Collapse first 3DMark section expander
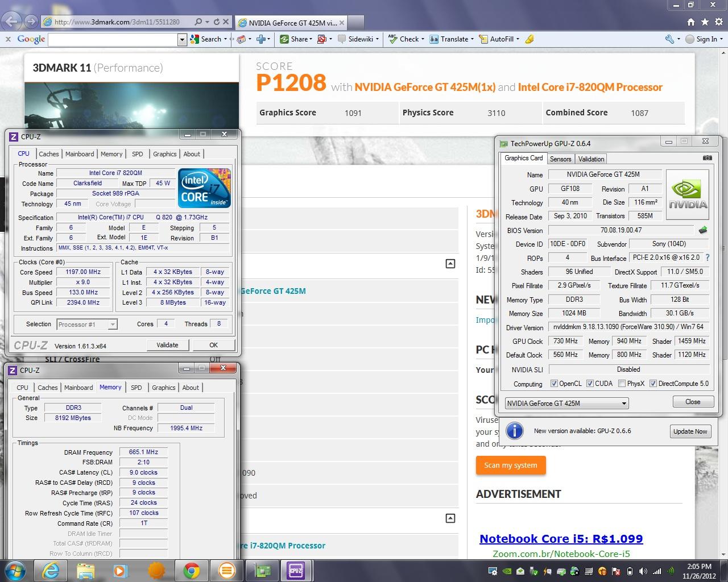The height and width of the screenshot is (582, 728). pos(450,264)
